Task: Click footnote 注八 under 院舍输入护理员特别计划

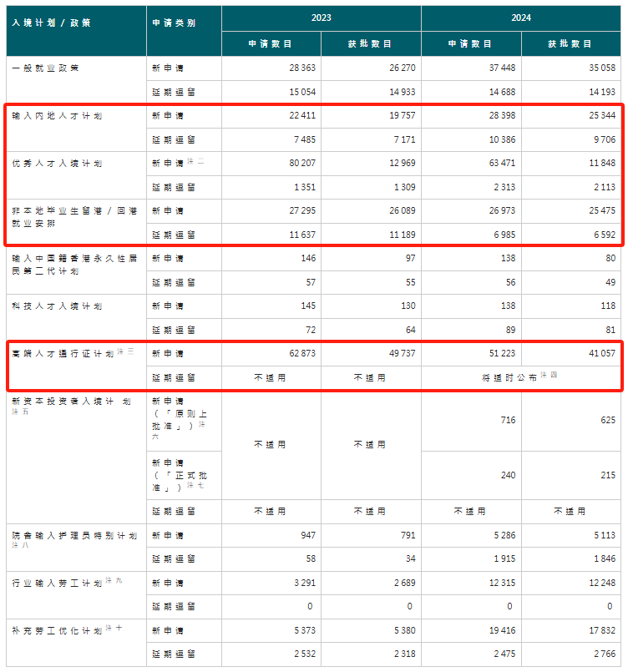Action: tap(17, 545)
